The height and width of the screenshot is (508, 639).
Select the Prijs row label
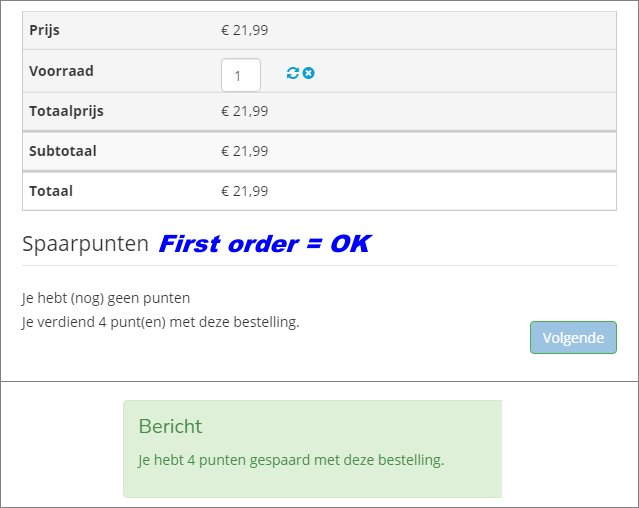click(44, 30)
